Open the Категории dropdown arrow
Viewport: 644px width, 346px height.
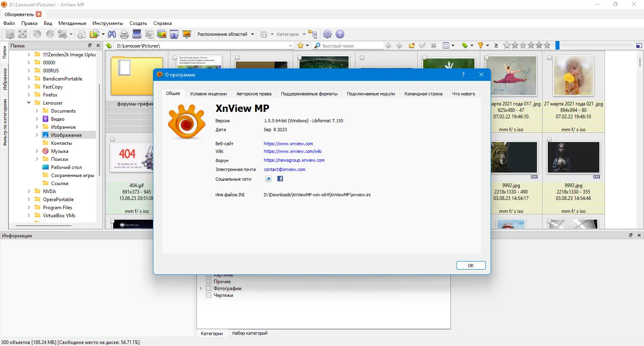coord(304,34)
